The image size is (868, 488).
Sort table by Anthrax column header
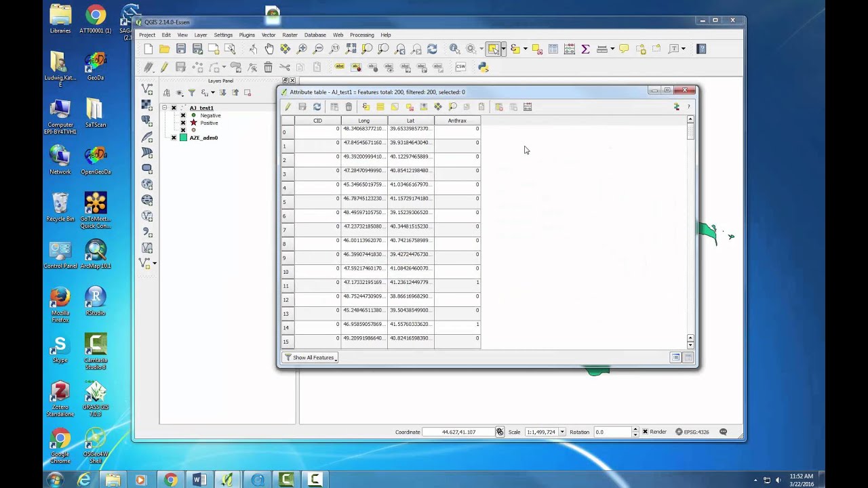(x=457, y=121)
